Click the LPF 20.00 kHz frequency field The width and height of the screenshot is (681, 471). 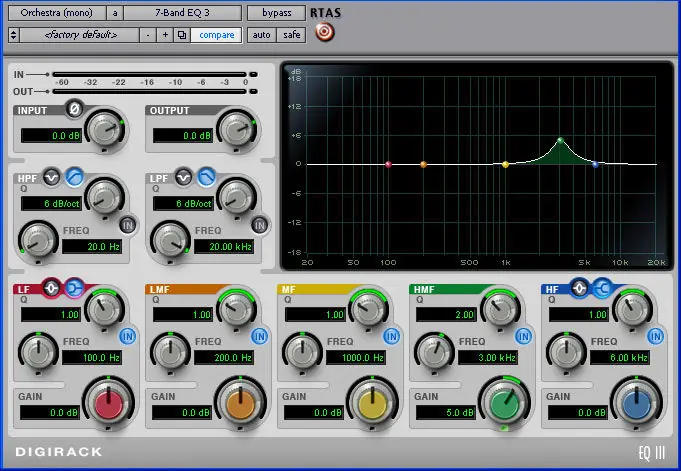[x=224, y=247]
